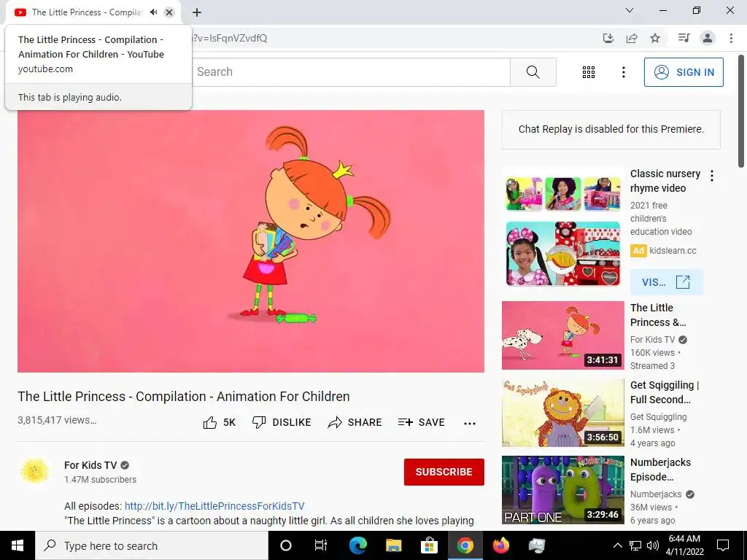
Task: Click the Classic nursery rhyme ad title
Action: (665, 181)
